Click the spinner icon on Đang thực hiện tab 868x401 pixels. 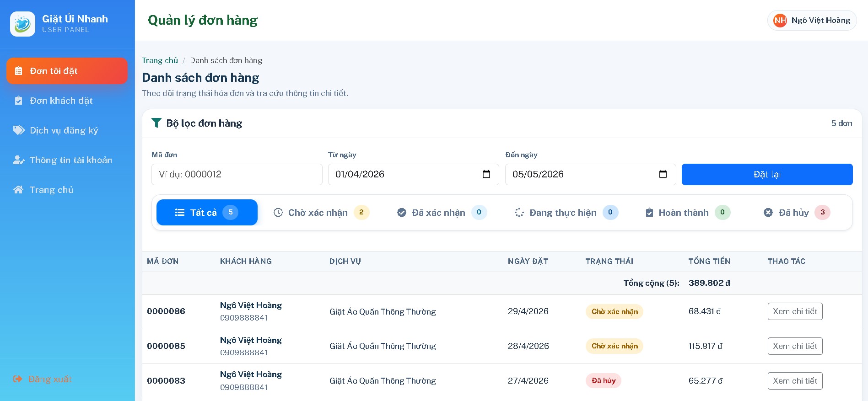519,213
